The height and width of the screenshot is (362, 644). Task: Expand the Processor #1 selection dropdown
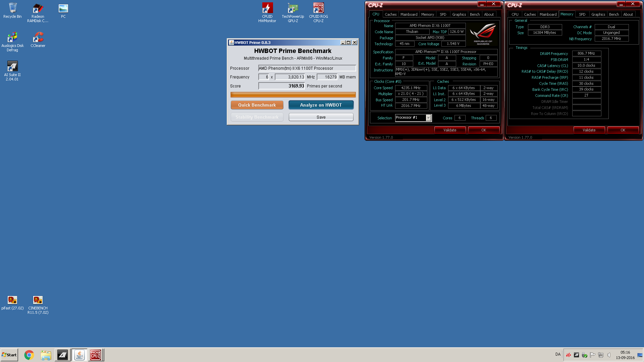[x=428, y=118]
